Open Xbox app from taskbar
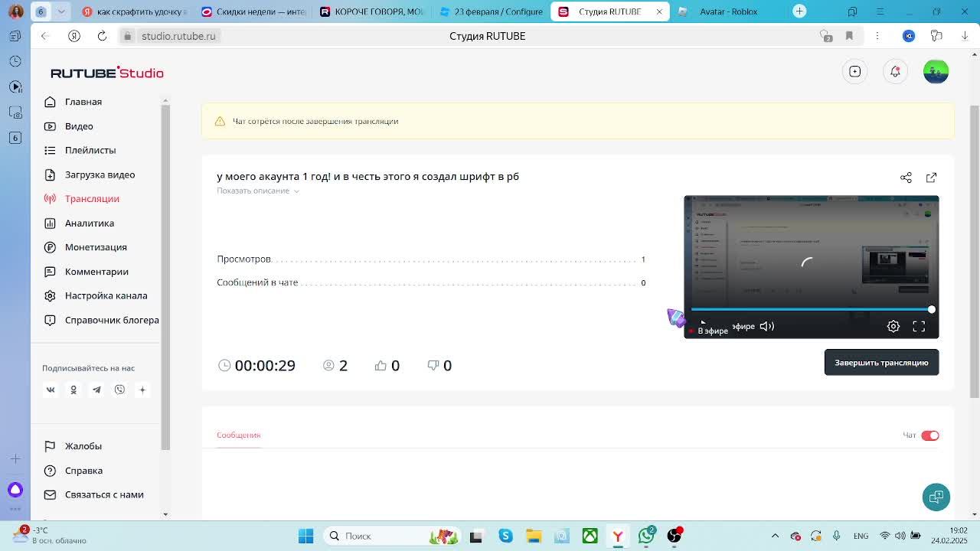This screenshot has height=551, width=980. (590, 536)
